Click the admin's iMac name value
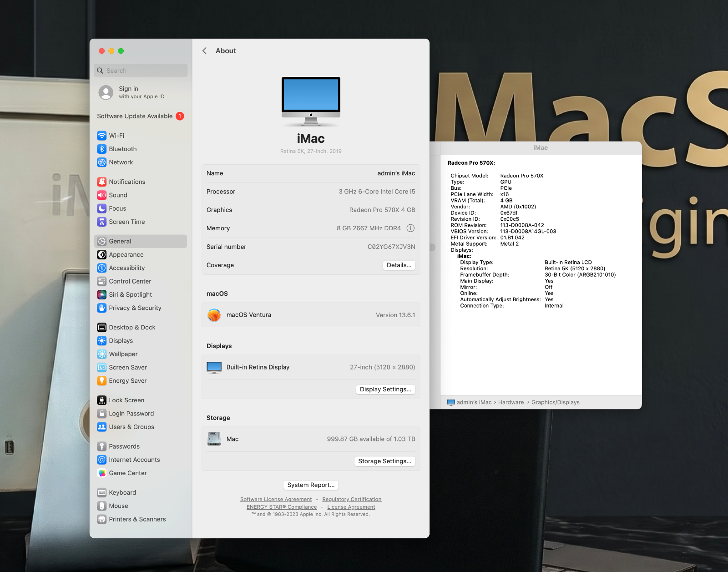728x572 pixels. [x=396, y=173]
